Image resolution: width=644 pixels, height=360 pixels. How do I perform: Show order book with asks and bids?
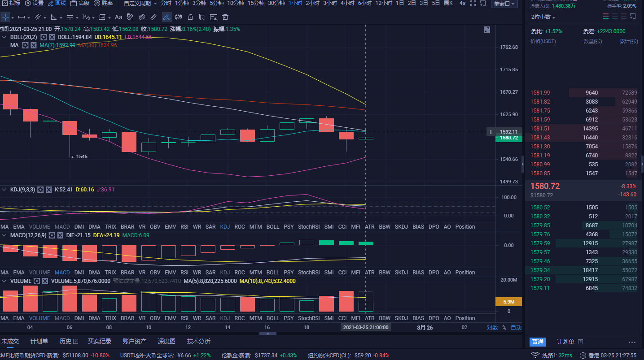point(606,17)
